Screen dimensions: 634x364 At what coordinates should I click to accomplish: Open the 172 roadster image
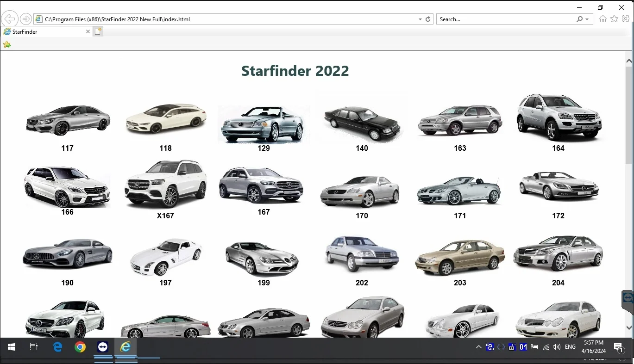[x=559, y=185]
